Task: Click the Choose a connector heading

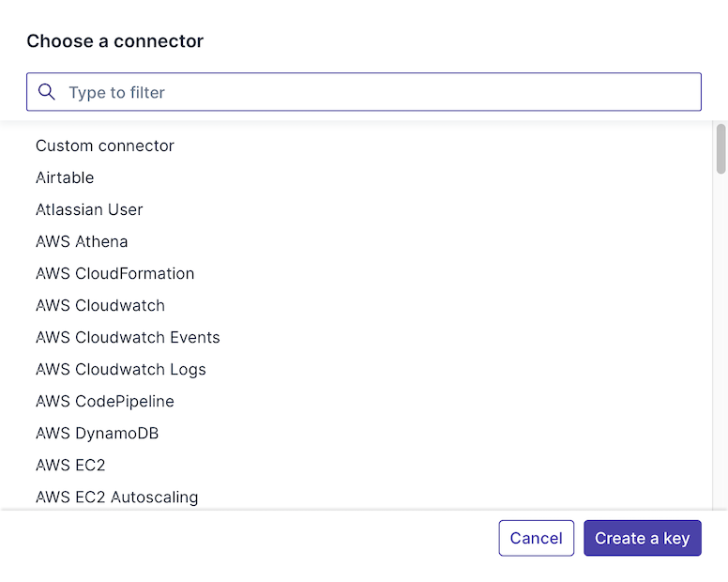Action: point(114,40)
